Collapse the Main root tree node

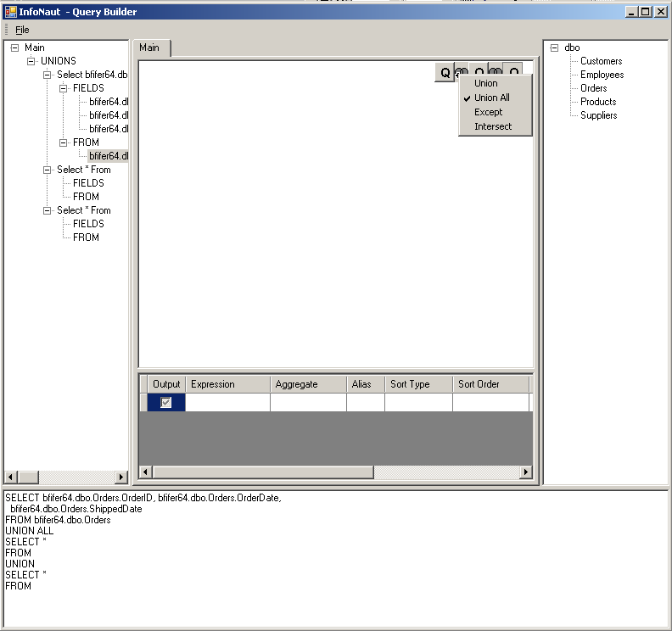pos(14,47)
